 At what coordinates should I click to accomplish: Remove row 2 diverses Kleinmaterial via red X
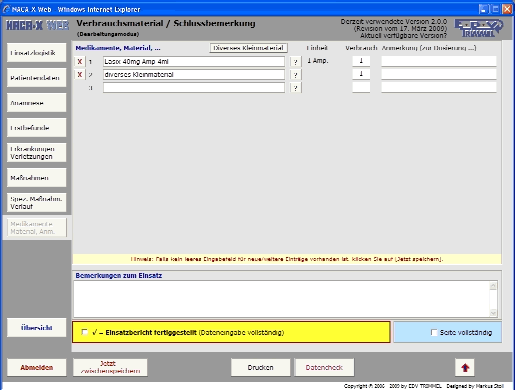[80, 75]
